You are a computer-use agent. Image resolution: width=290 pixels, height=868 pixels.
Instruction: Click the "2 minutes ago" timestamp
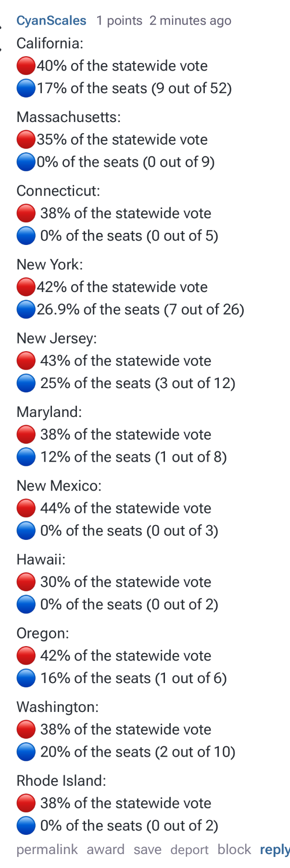tap(190, 21)
